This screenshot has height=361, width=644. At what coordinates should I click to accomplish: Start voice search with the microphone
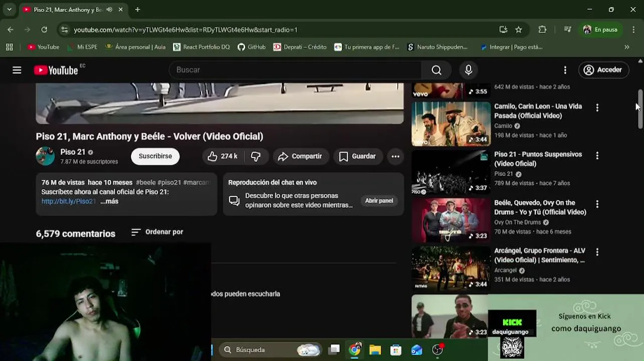(468, 70)
